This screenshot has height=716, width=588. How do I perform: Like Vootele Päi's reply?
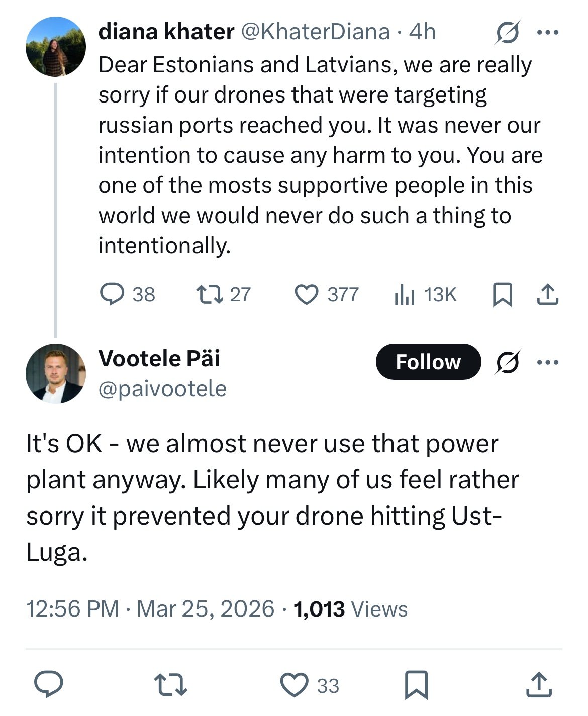tap(293, 685)
